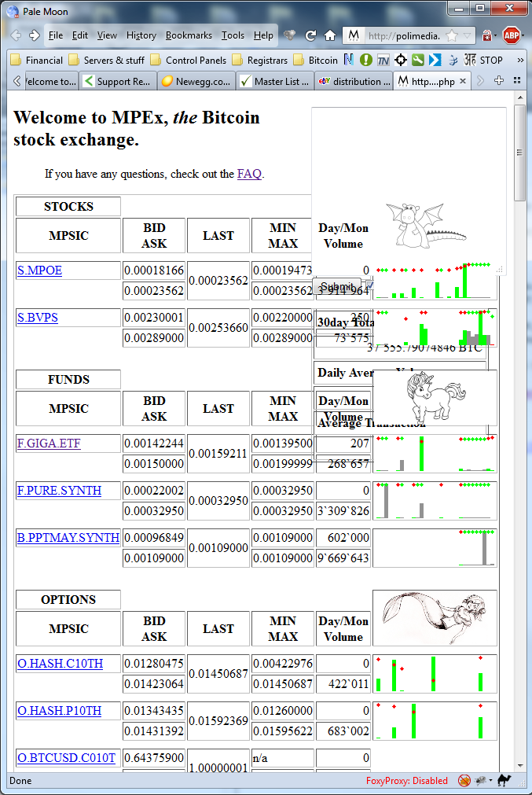Click the STOP bookmark button
The height and width of the screenshot is (795, 532).
click(x=491, y=61)
